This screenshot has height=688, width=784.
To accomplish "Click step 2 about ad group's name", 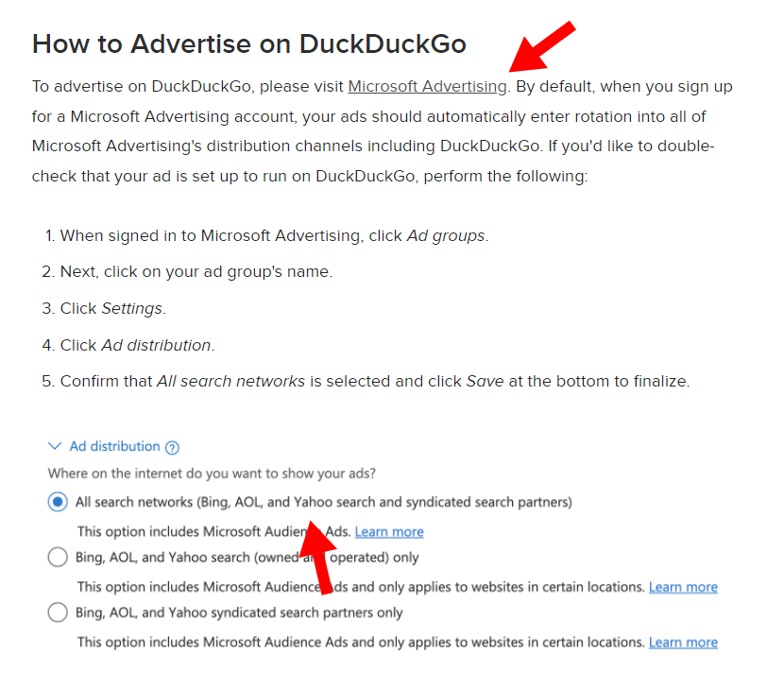I will (187, 271).
